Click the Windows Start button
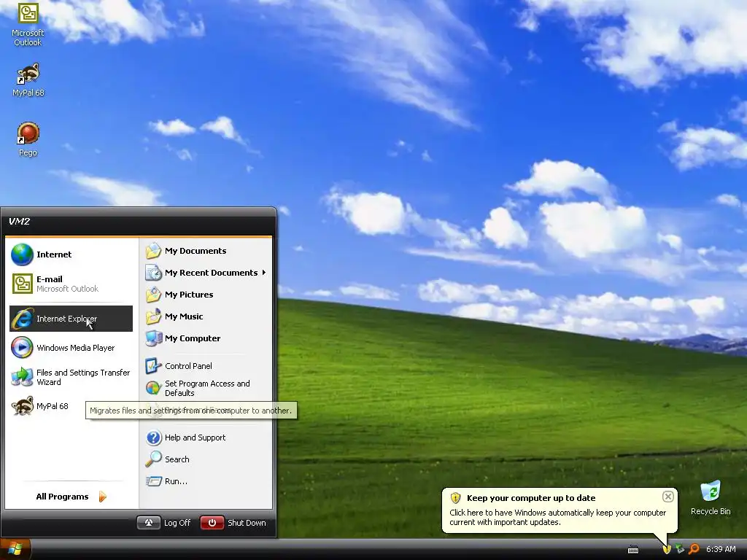 15,550
